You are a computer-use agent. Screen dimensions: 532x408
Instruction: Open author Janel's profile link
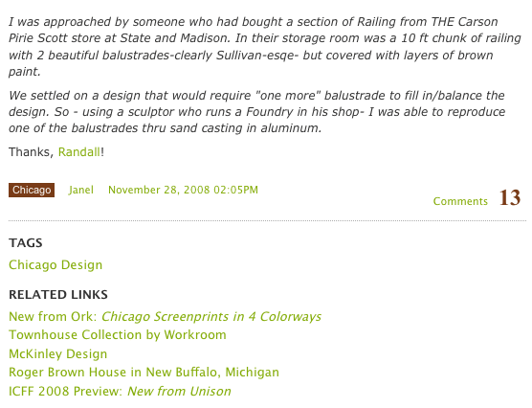(x=80, y=190)
